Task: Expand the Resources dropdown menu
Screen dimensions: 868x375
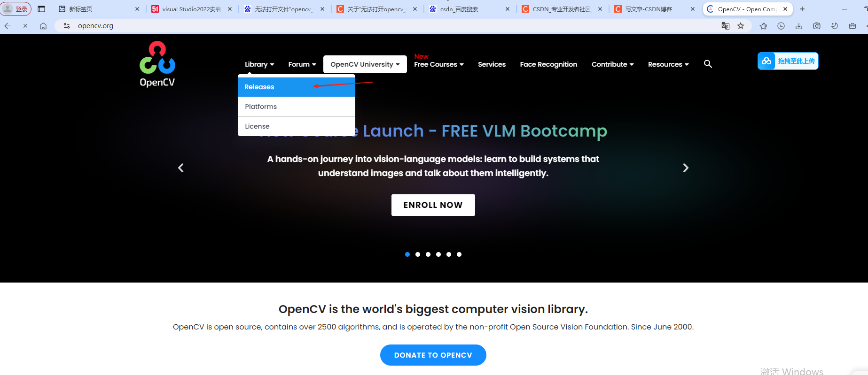Action: (x=668, y=64)
